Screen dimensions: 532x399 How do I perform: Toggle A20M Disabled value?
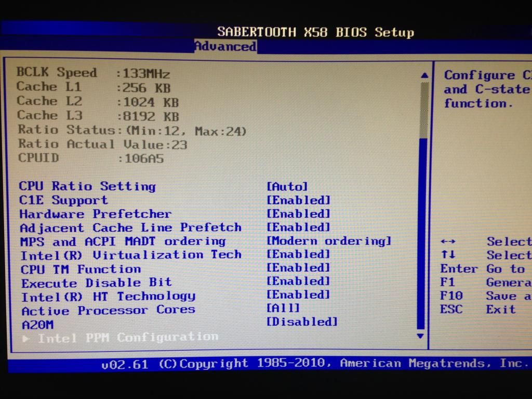pos(302,322)
